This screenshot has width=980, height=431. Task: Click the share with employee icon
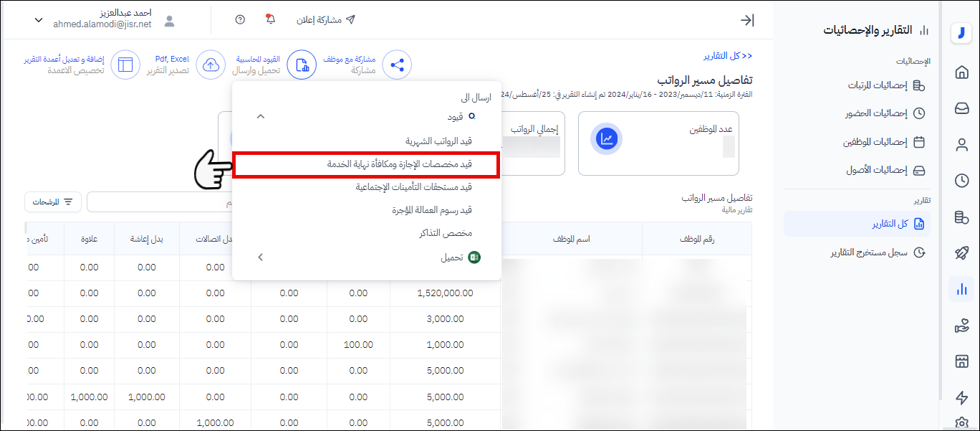397,65
